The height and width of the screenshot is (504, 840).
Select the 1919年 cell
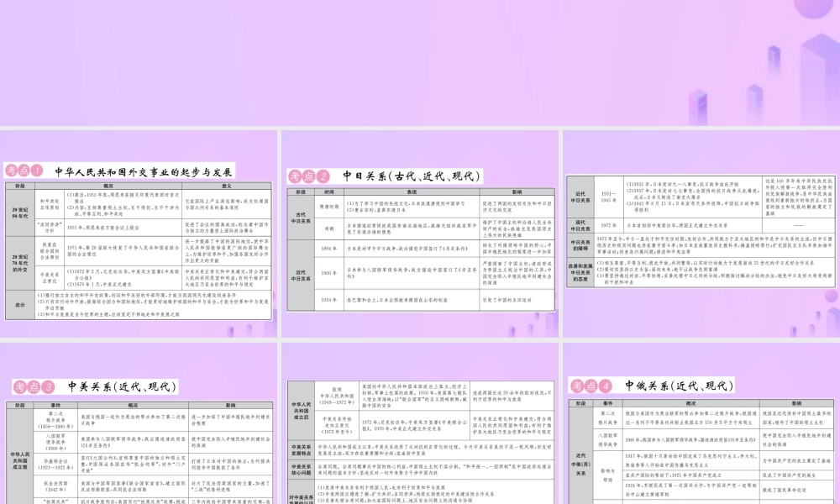click(329, 300)
